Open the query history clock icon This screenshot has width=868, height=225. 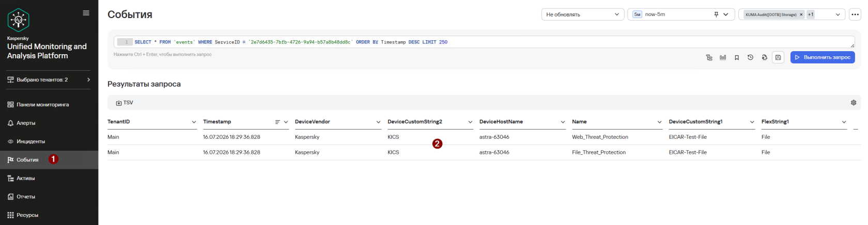click(750, 57)
